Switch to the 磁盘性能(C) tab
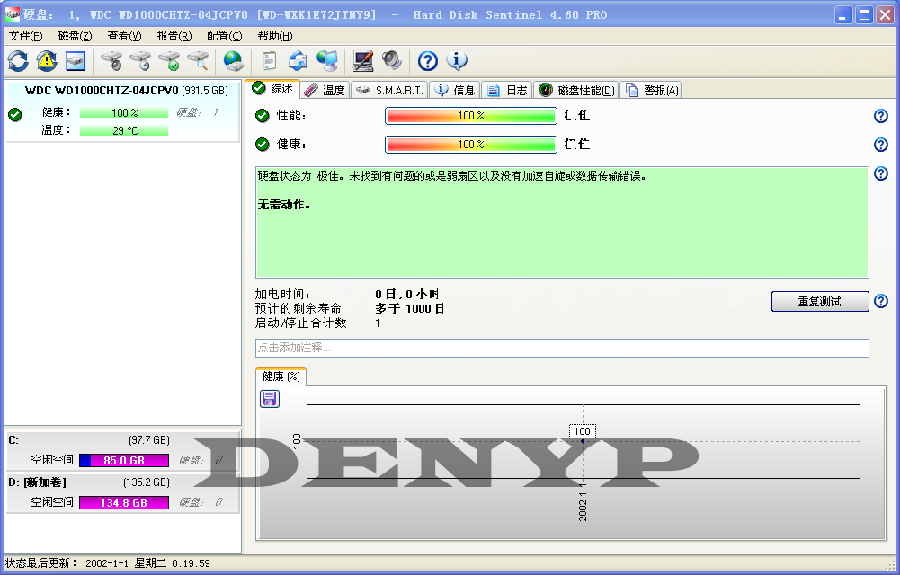Image resolution: width=900 pixels, height=575 pixels. tap(576, 90)
